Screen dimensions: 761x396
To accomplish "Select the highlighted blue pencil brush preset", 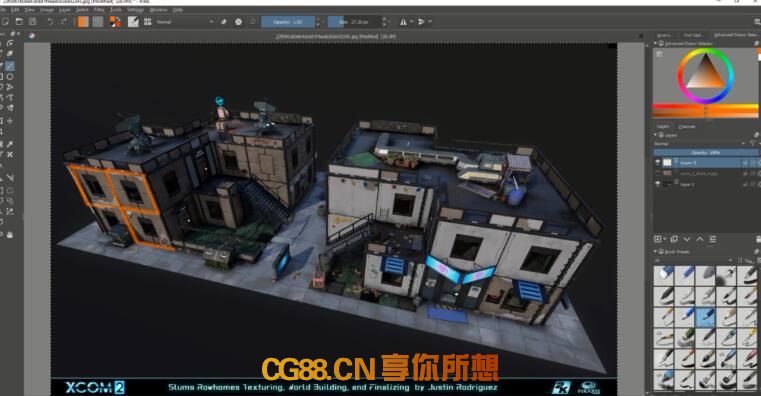I will click(705, 317).
